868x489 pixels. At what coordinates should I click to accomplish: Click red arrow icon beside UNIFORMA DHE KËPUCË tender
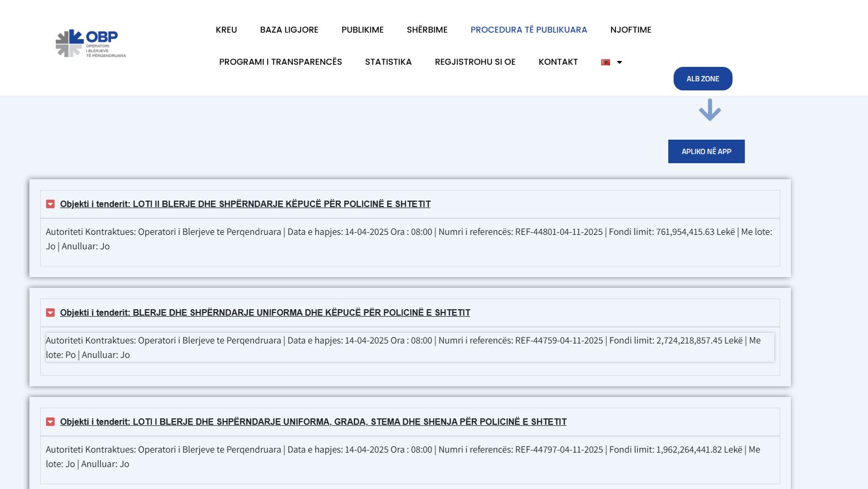[x=50, y=312]
